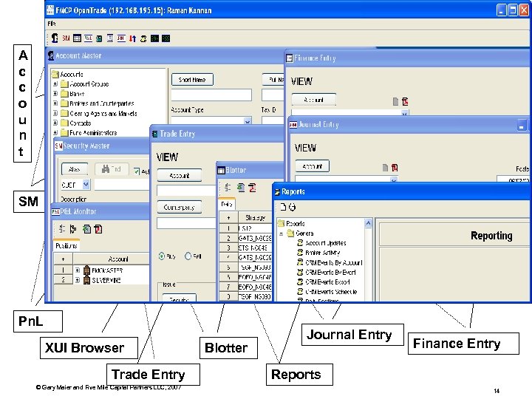Collapse the General folder in Reports tree
Screen dimensions: 532x399
(282, 233)
